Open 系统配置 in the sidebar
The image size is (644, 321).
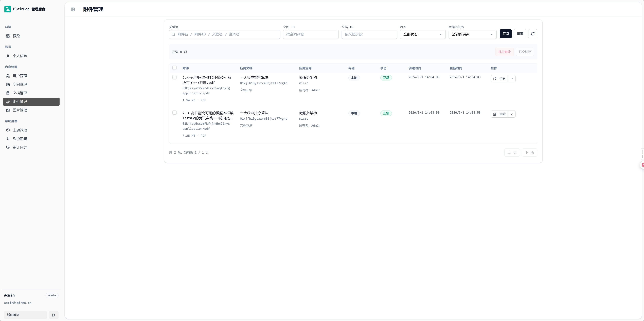tap(31, 139)
